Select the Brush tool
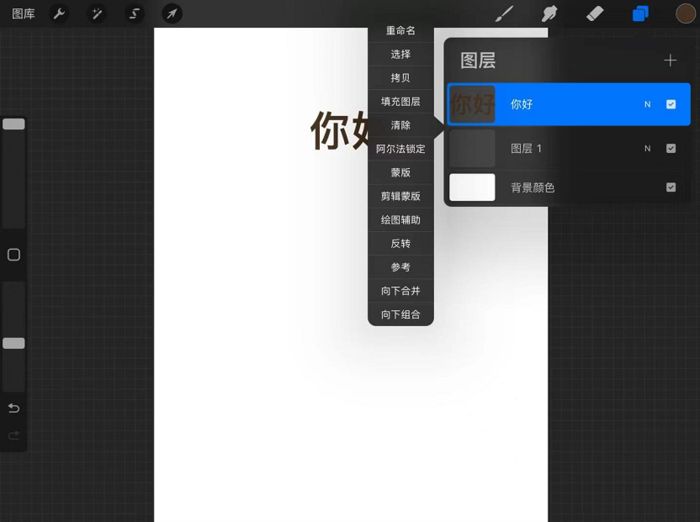 [x=505, y=14]
